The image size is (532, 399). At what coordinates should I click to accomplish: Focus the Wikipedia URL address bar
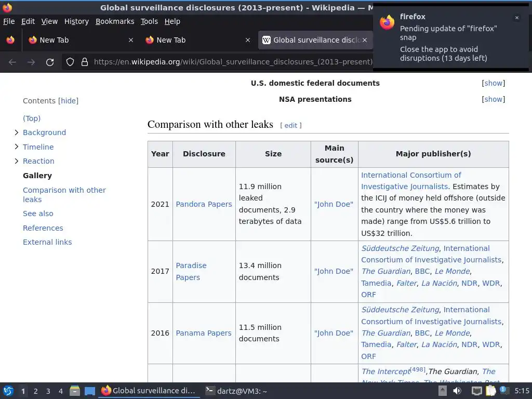(x=233, y=62)
